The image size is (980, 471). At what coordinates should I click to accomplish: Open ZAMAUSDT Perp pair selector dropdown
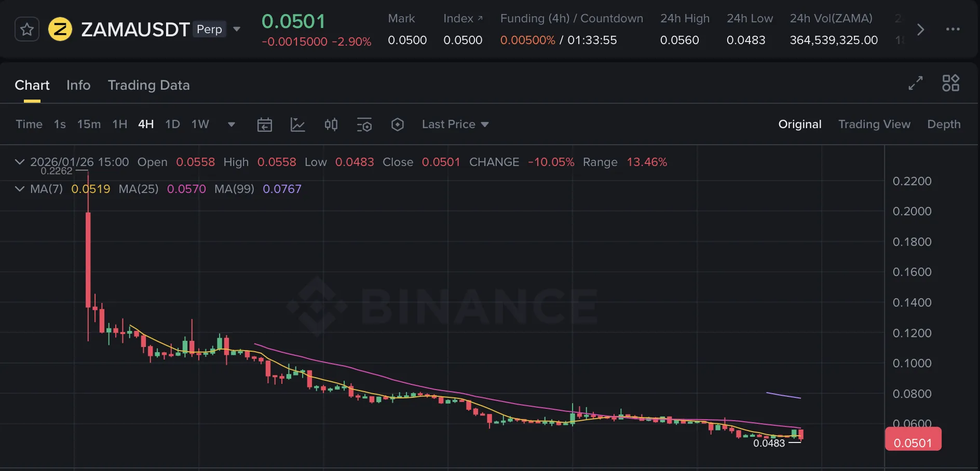pos(237,29)
